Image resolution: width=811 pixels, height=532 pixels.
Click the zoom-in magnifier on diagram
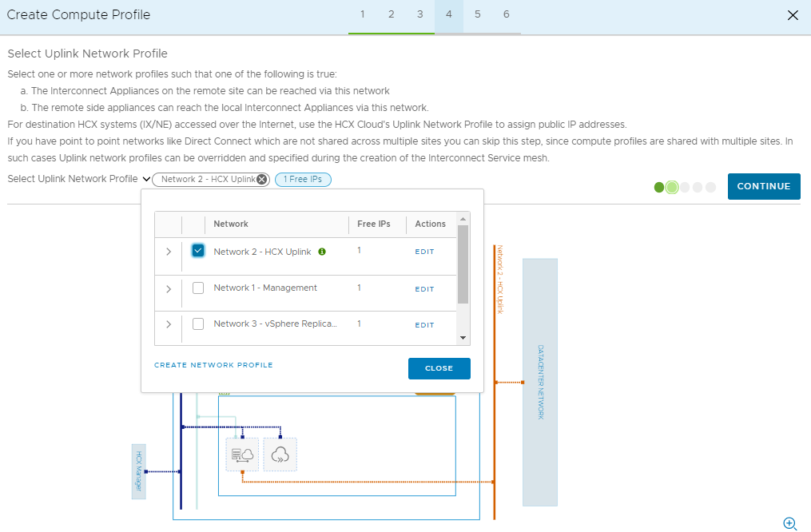click(x=789, y=523)
